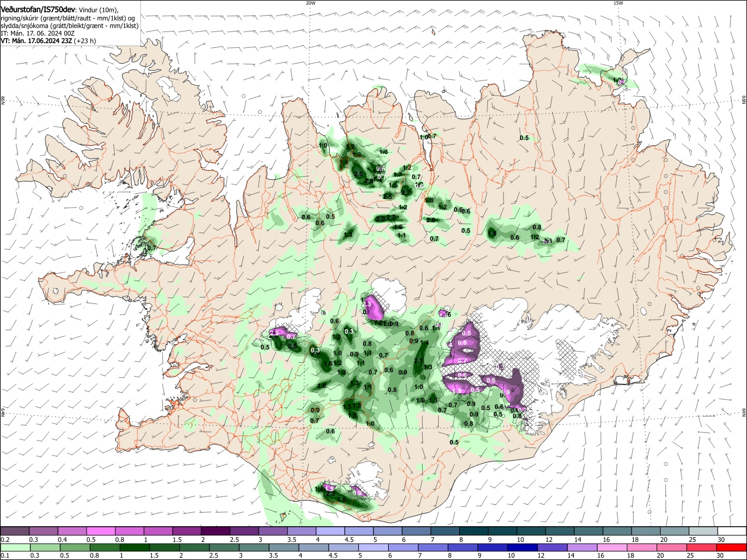Click the 'IT: Mán. 17. 06. 2024 00Z' line
The image size is (747, 560).
tap(38, 33)
